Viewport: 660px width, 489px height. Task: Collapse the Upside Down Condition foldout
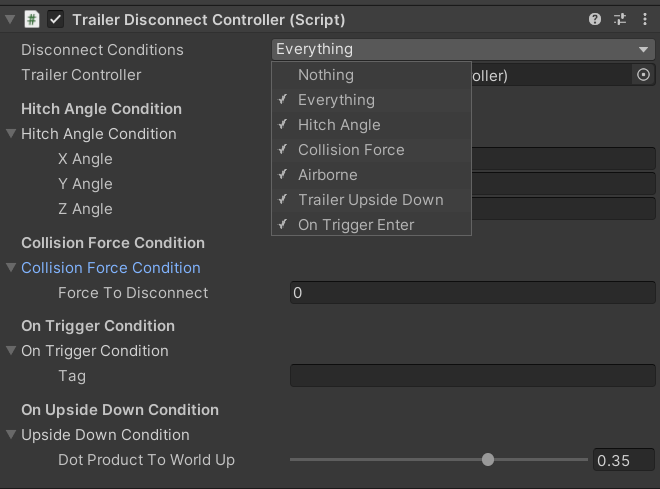(11, 435)
